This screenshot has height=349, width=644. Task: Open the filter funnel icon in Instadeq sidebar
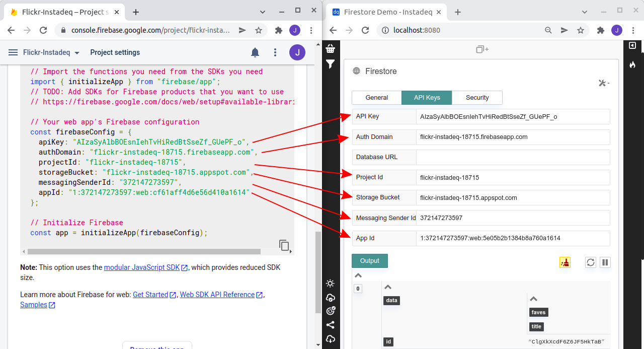point(331,64)
